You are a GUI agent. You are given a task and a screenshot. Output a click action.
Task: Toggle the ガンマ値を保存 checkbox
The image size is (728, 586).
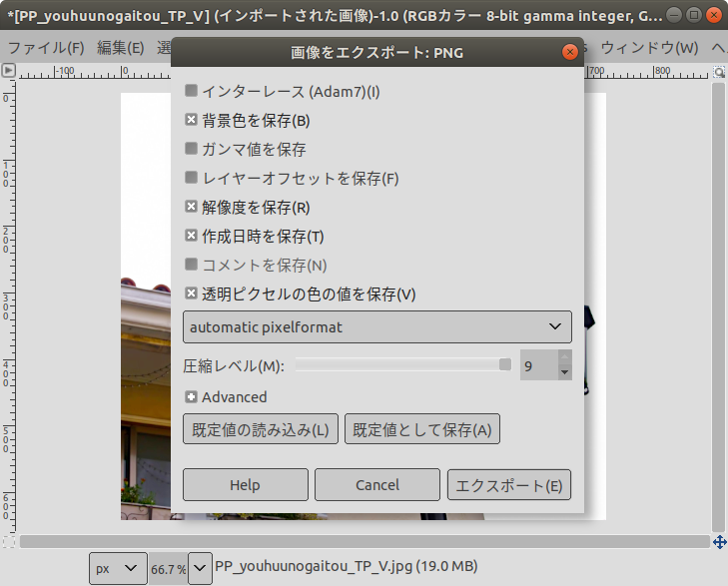pos(191,149)
